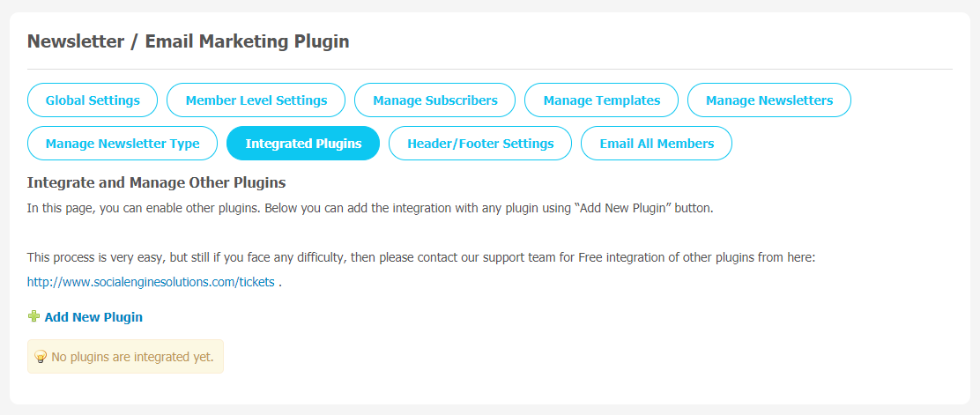Open Manage Newsletter Type tab

122,143
